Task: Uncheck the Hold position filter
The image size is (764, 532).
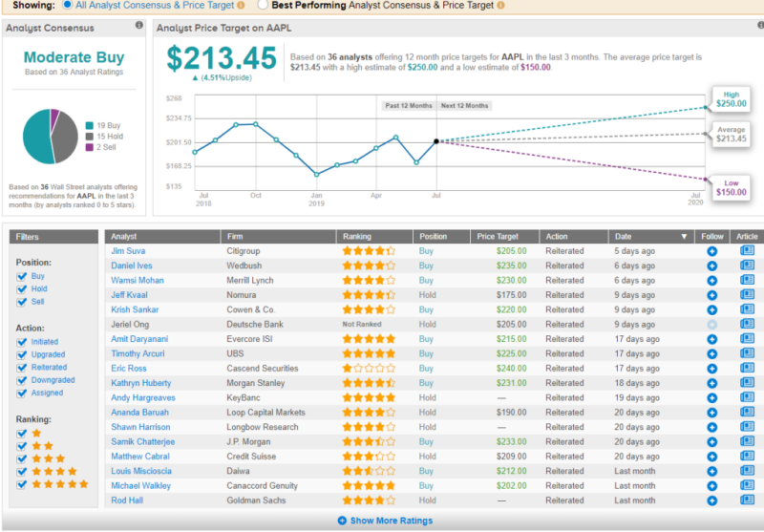Action: click(x=21, y=288)
